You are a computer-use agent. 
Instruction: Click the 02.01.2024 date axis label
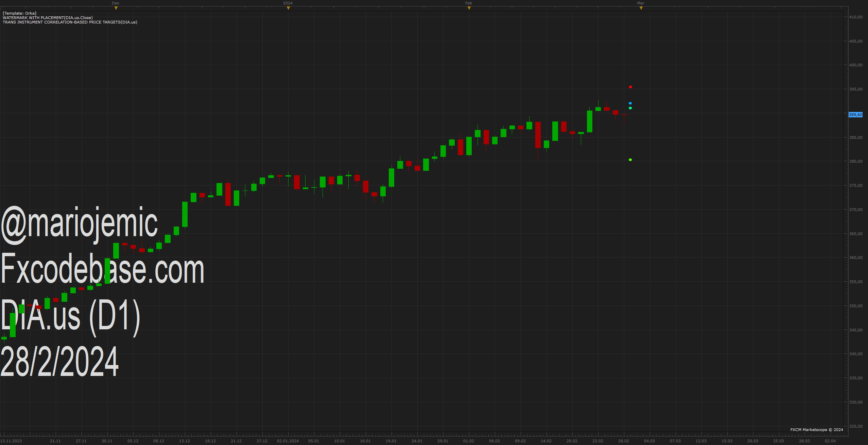coord(288,441)
